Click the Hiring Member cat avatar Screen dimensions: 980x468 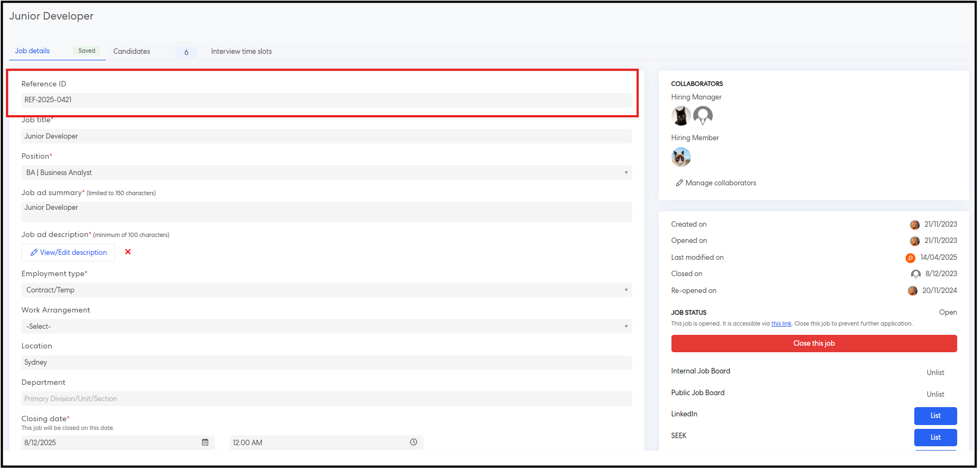[681, 157]
